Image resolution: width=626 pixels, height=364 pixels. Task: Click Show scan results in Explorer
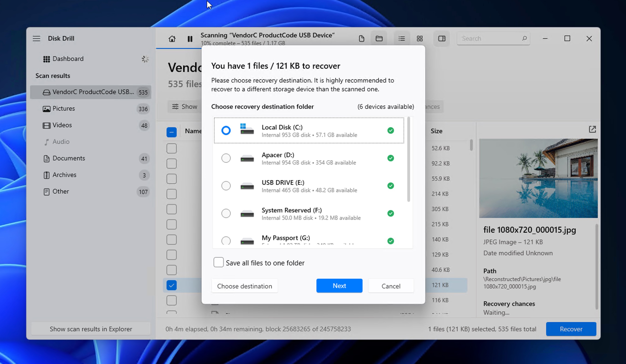pos(91,329)
